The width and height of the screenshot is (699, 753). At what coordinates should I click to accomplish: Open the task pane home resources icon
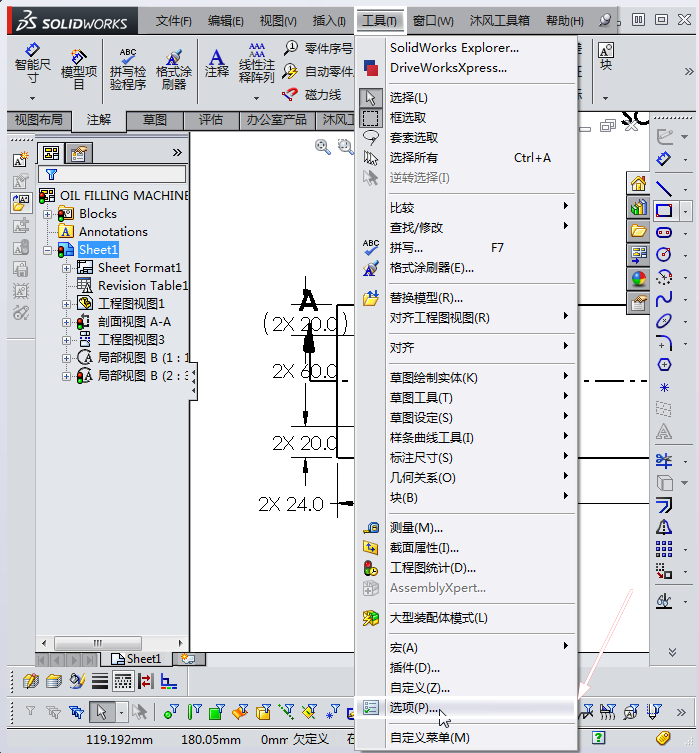point(638,183)
